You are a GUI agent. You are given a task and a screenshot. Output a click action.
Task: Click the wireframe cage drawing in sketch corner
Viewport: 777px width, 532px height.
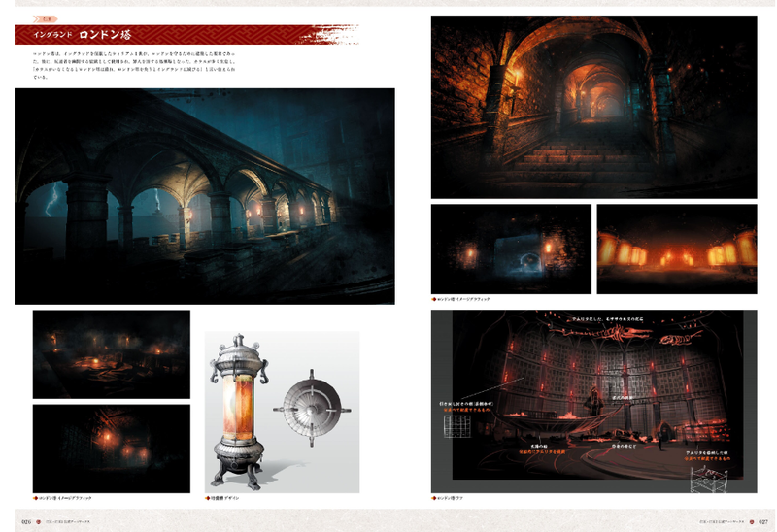708,479
